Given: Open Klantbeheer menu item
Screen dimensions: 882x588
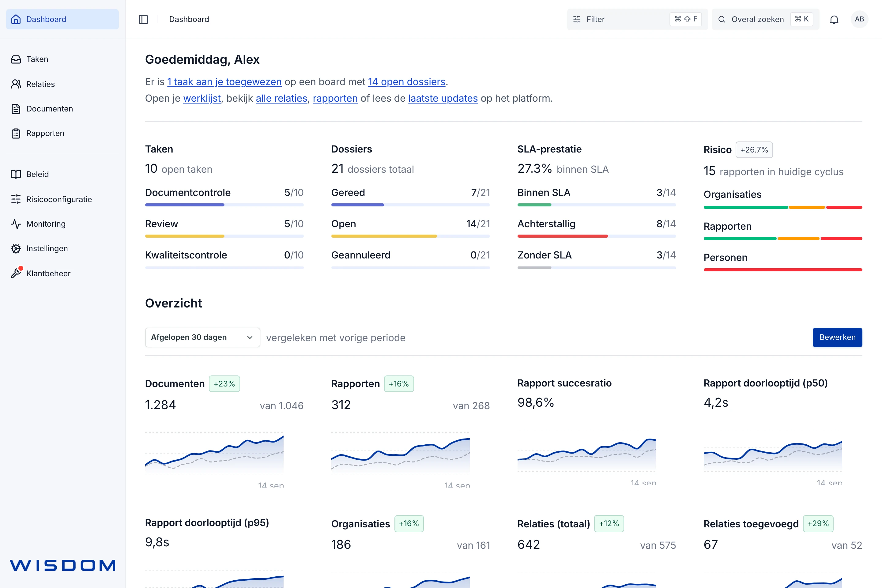Looking at the screenshot, I should (62, 273).
